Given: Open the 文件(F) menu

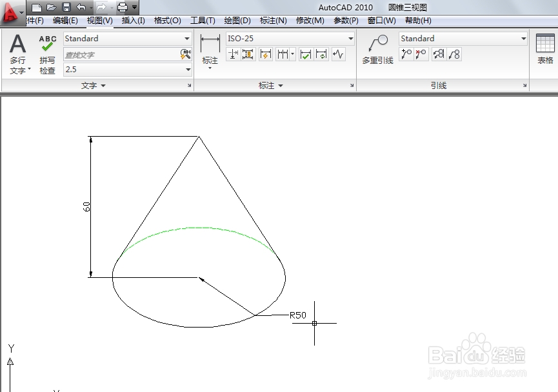Looking at the screenshot, I should [x=35, y=21].
